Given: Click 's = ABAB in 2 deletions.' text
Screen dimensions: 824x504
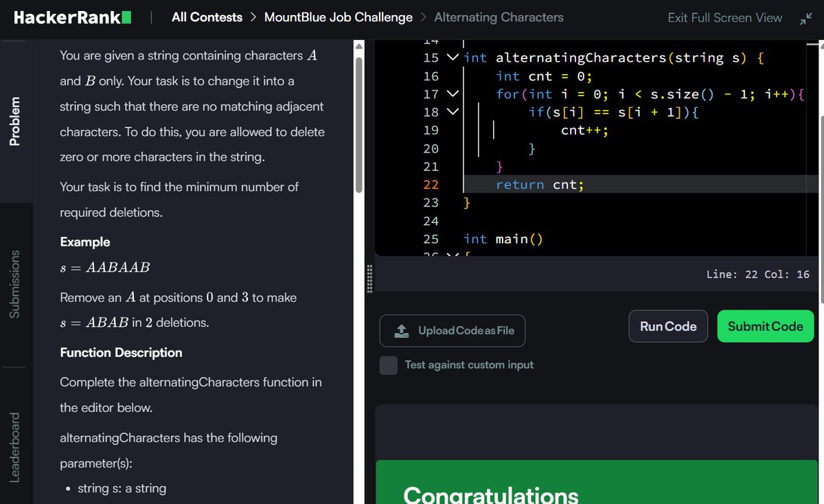Looking at the screenshot, I should (135, 322).
